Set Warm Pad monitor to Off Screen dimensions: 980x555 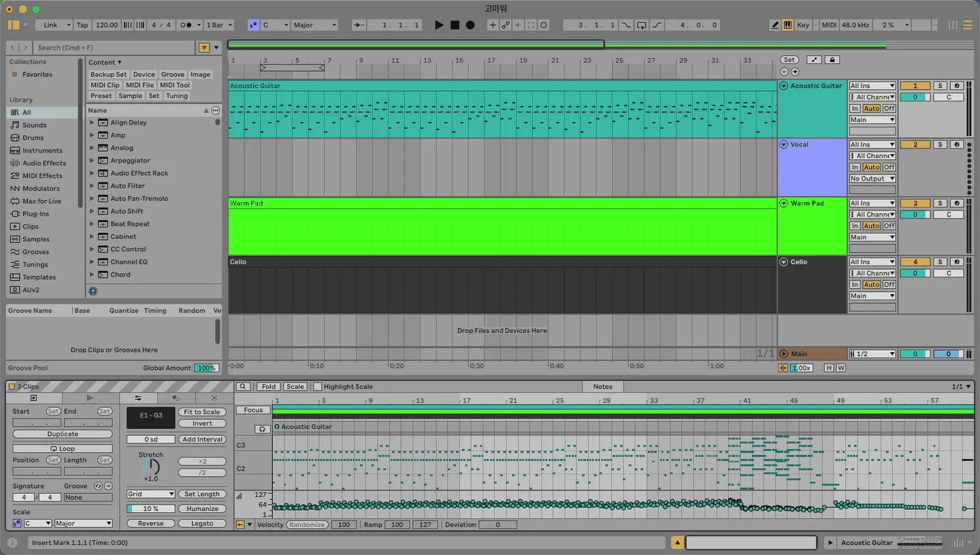889,225
